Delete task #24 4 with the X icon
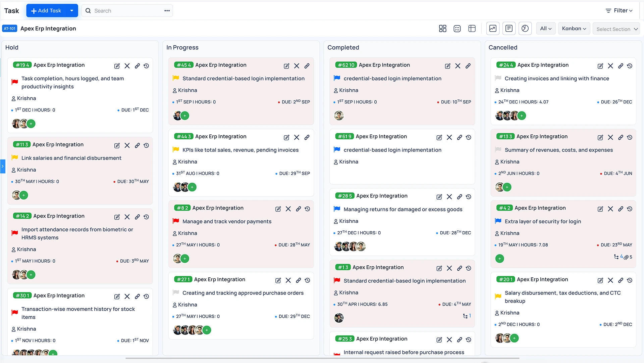The image size is (644, 363). coord(610,66)
